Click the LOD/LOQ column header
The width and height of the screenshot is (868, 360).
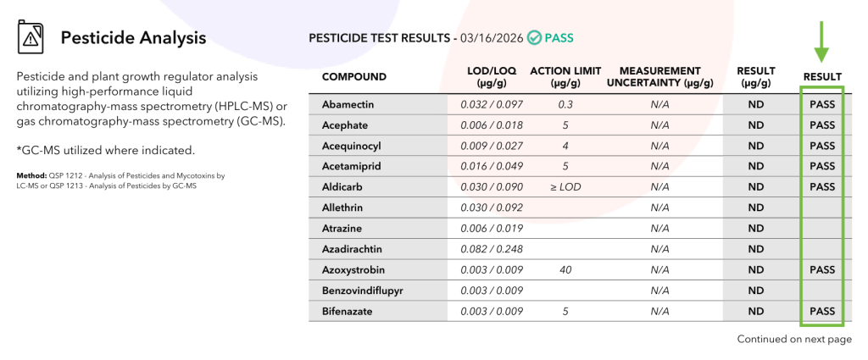(492, 77)
